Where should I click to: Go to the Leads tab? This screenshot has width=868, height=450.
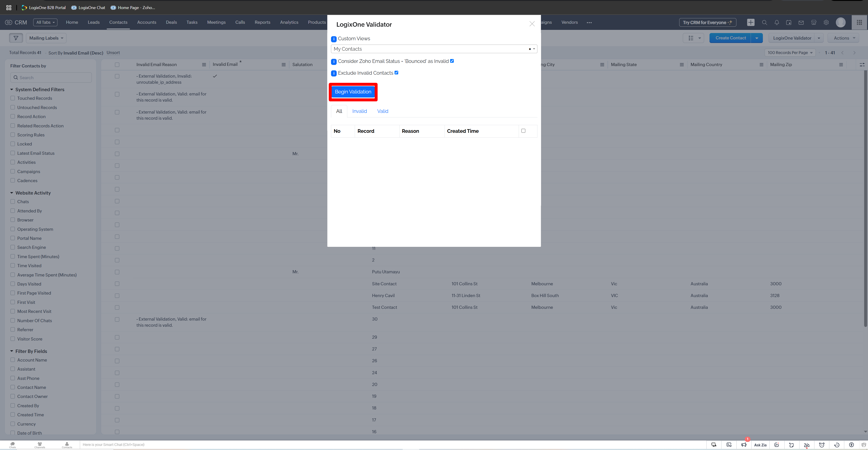(94, 22)
